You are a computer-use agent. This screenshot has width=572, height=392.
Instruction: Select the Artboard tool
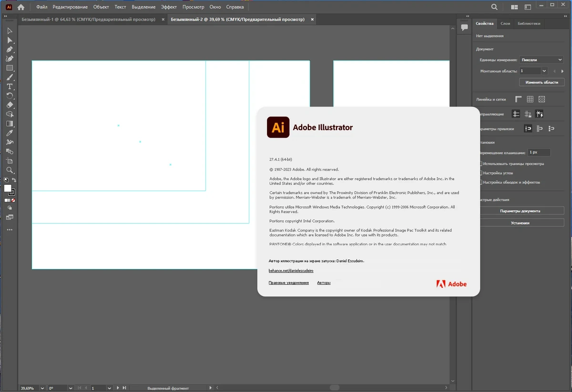point(10,161)
